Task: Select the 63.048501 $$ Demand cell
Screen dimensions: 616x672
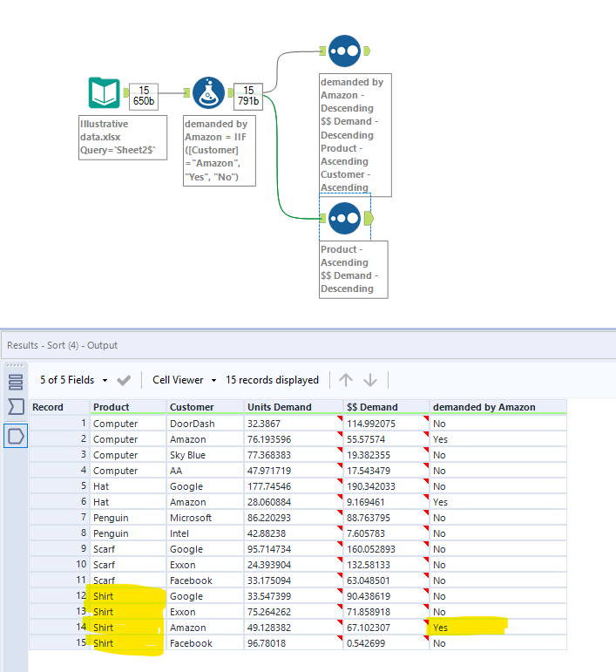Action: pos(386,580)
